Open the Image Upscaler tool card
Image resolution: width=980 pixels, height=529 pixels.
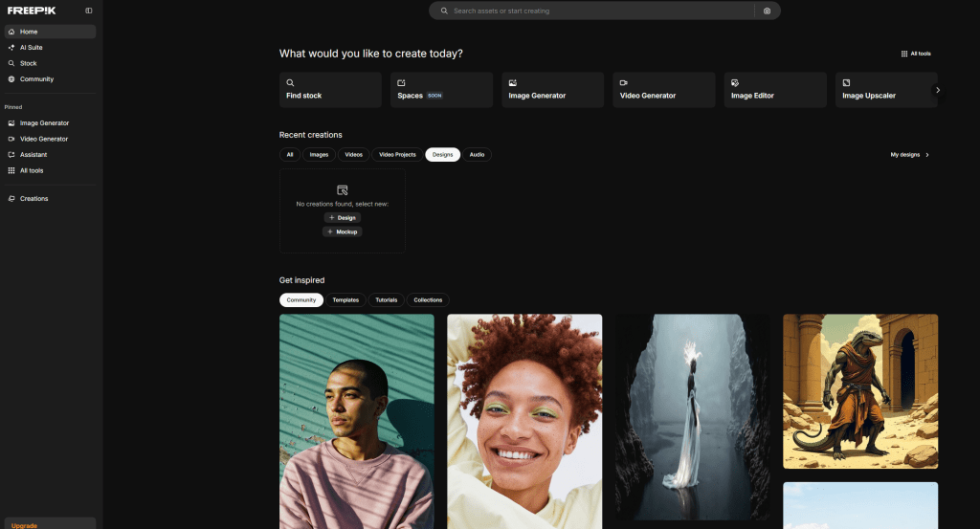point(885,90)
